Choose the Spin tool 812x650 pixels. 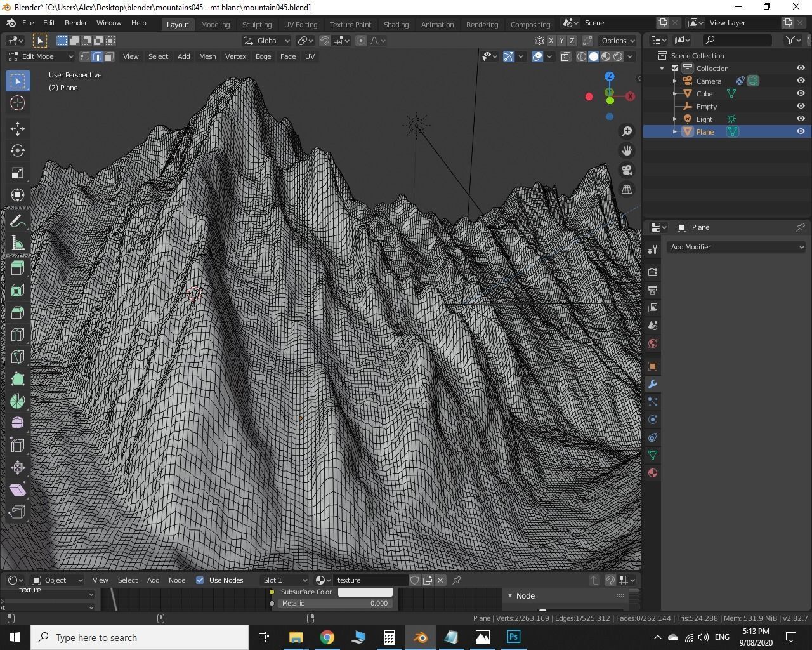17,401
